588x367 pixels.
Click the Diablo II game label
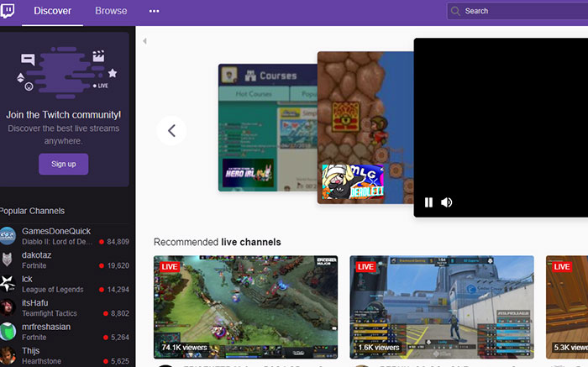[x=57, y=242]
